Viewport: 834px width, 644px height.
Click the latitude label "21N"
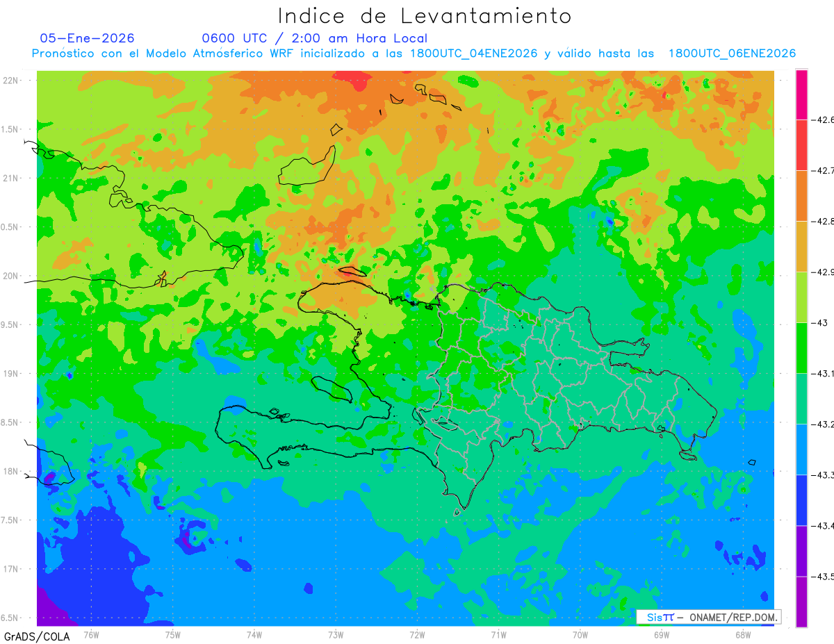coord(12,179)
